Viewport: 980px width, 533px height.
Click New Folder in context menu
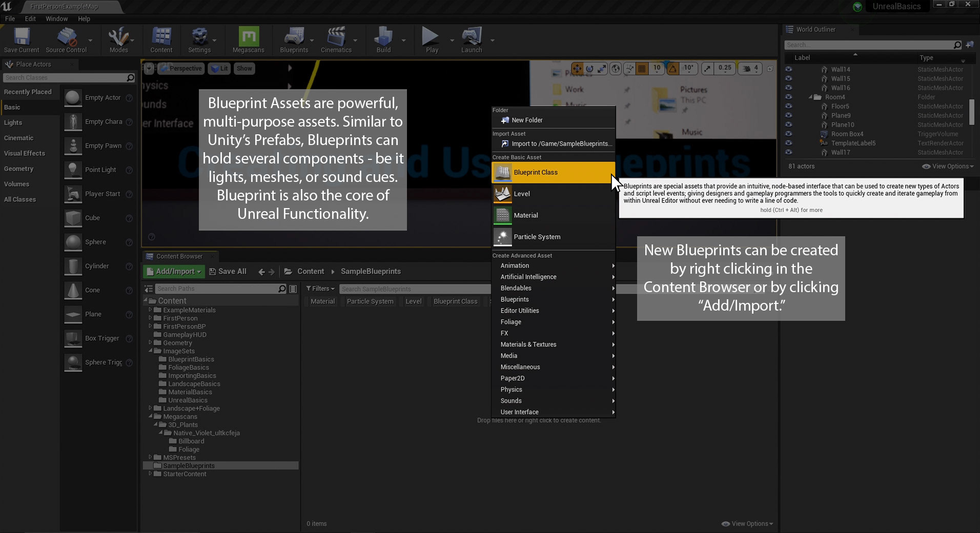554,120
